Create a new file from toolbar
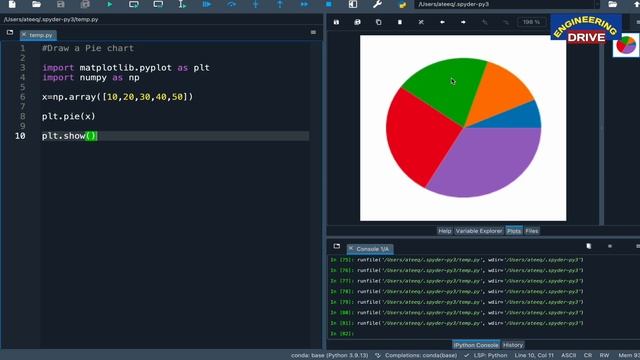 [12, 4]
